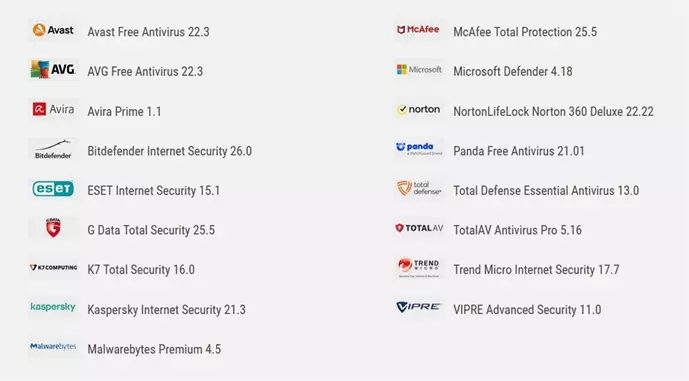The image size is (689, 381).
Task: Open Avast Free Antivirus 22.3 link
Action: pyautogui.click(x=149, y=32)
